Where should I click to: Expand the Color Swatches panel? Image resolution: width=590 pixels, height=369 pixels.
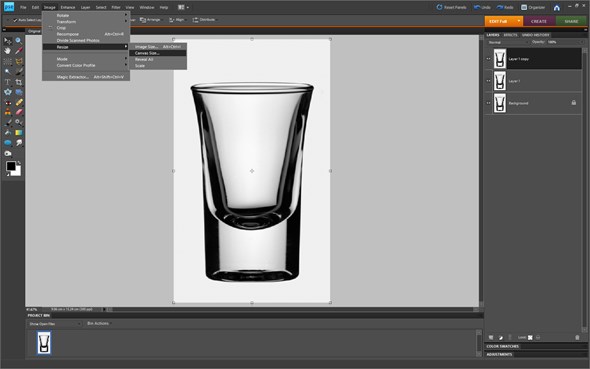click(x=502, y=346)
